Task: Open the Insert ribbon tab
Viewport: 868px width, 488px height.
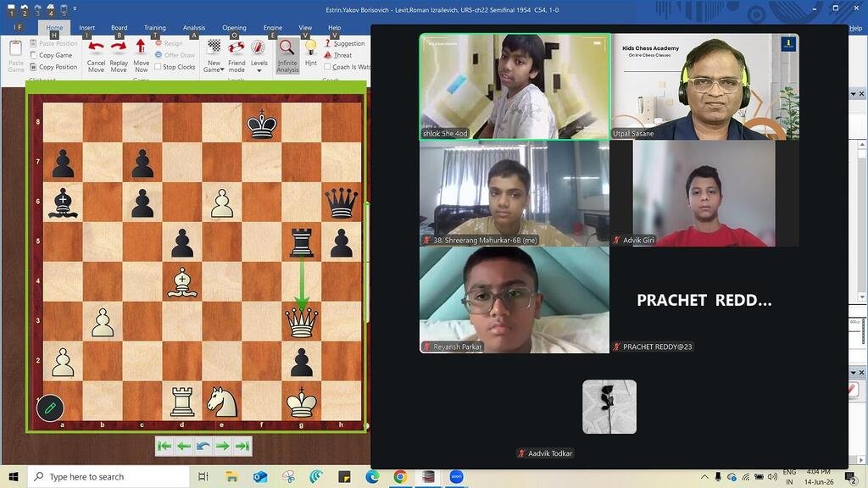Action: (87, 28)
